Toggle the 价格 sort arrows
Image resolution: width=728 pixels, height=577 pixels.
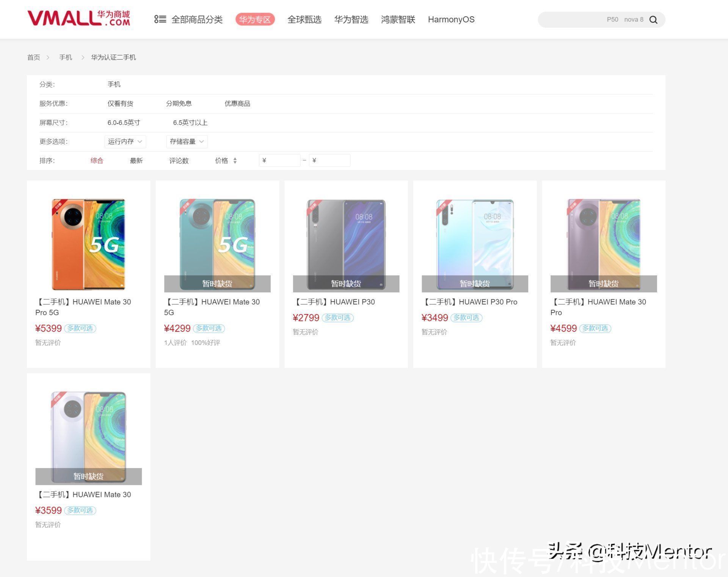[235, 160]
